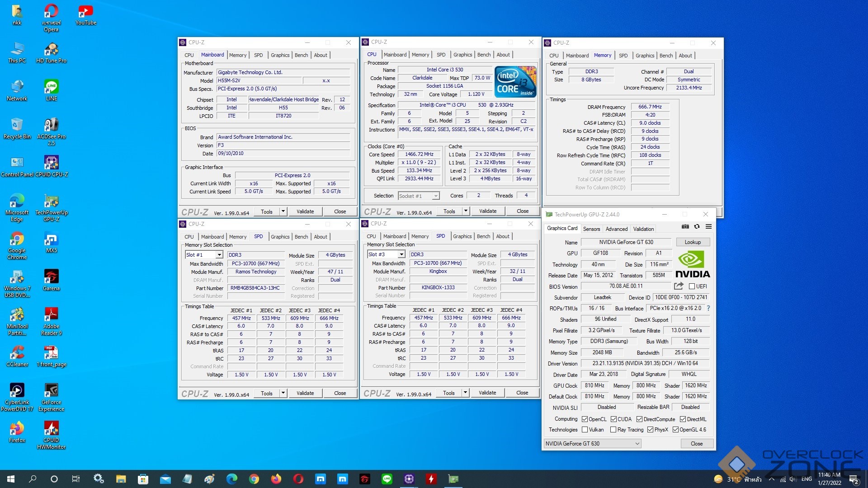Open the Graphics tab in the Memory CPU-Z window
The height and width of the screenshot is (488, 868).
pyautogui.click(x=645, y=56)
